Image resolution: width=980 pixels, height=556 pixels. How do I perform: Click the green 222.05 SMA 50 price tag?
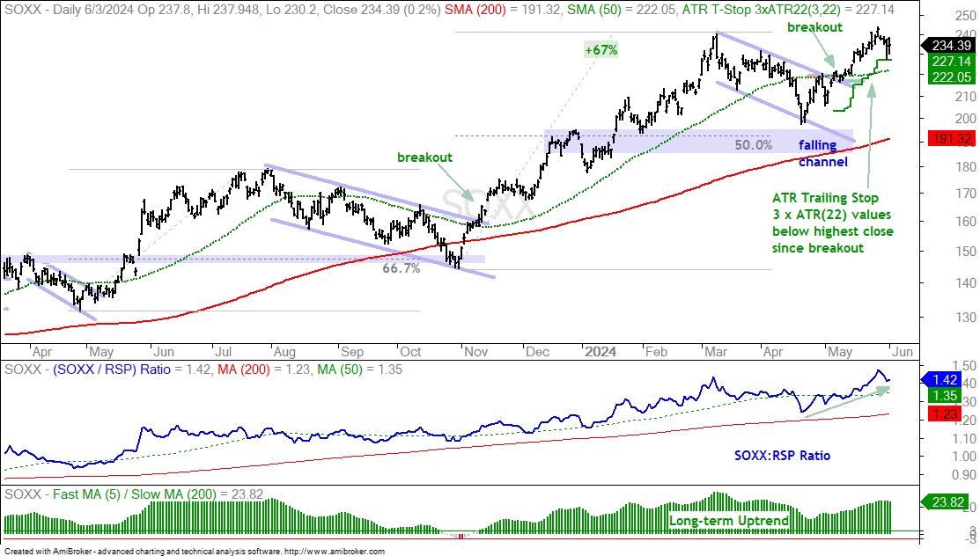951,77
